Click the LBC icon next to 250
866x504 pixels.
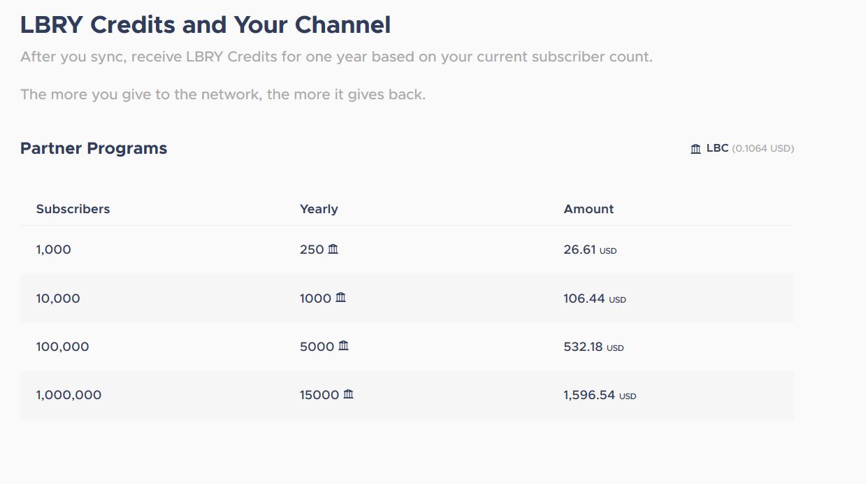click(x=333, y=249)
